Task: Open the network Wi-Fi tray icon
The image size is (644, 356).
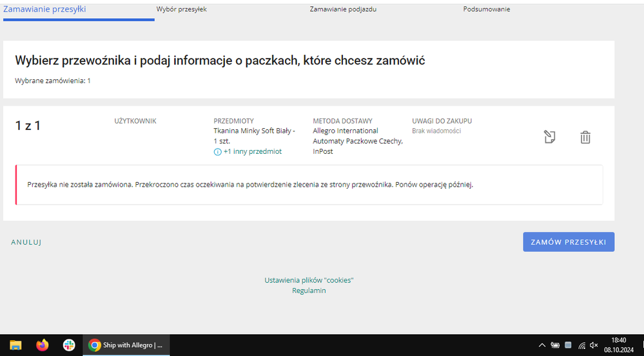Action: (x=581, y=345)
